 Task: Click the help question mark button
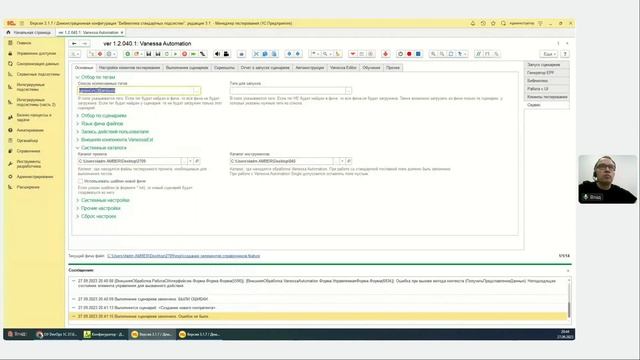click(x=565, y=54)
